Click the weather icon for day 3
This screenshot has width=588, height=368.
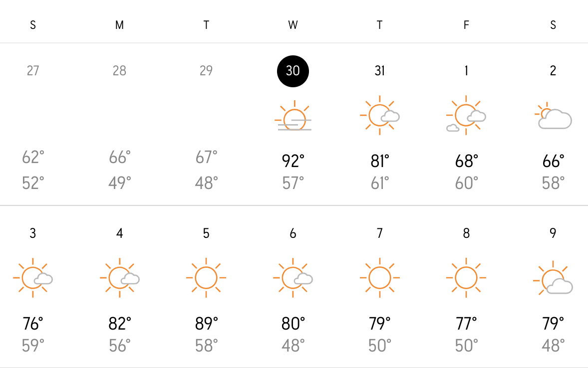[33, 278]
